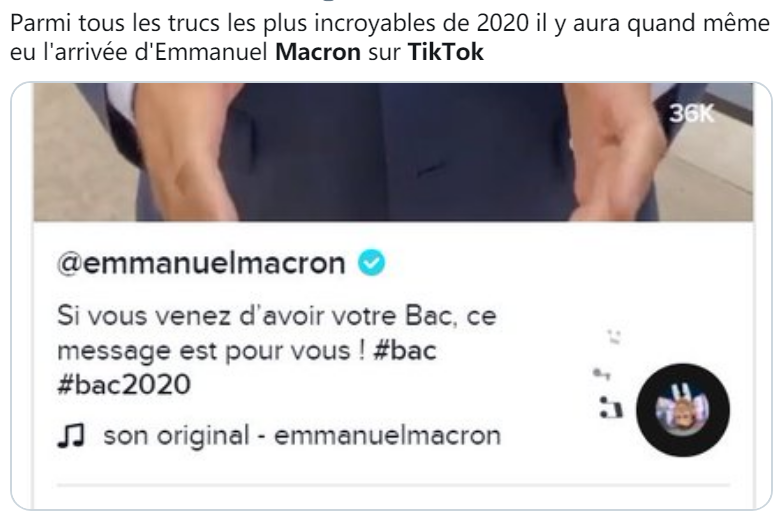Click the tiny top floating music note
This screenshot has width=782, height=515.
coord(613,337)
